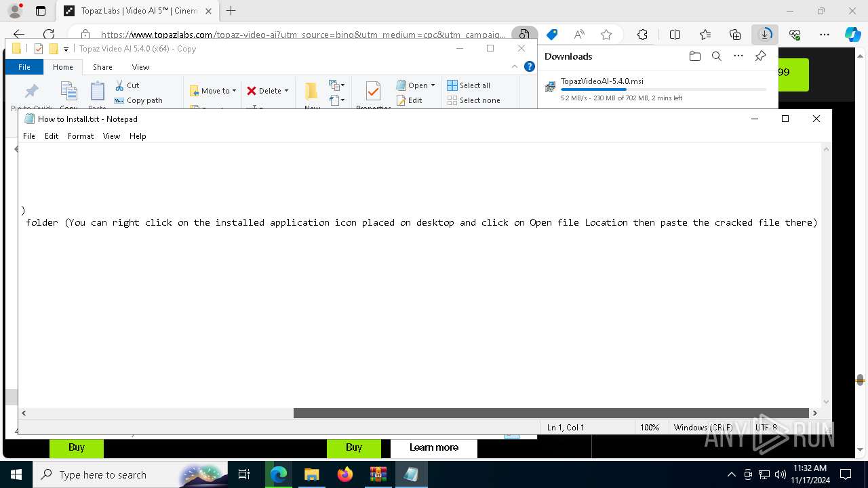Click the Read aloud icon in address bar
Image resolution: width=868 pixels, height=488 pixels.
(578, 35)
